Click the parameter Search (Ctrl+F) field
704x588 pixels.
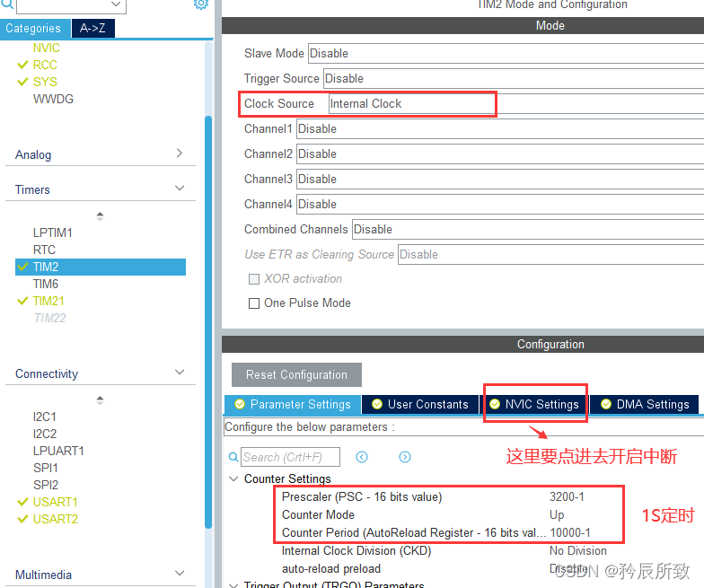click(290, 457)
